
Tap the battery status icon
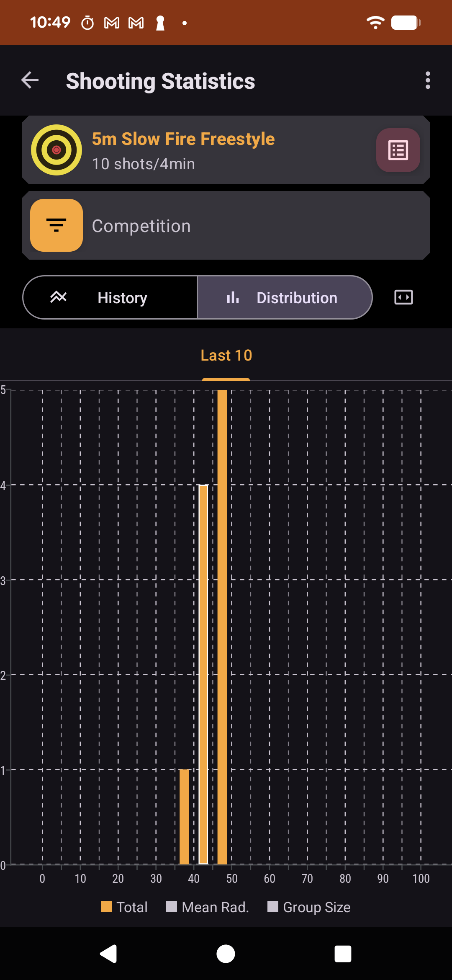click(x=406, y=23)
